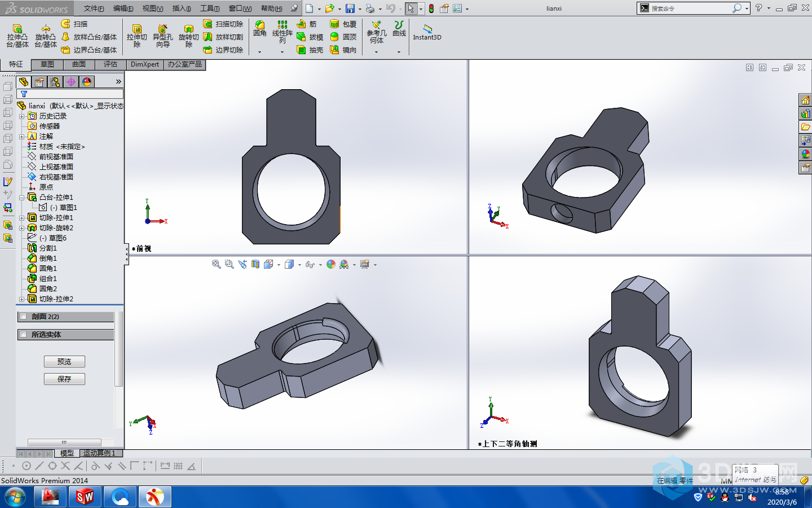Open the Curves (曲线) tool
The image size is (812, 508).
point(399,29)
